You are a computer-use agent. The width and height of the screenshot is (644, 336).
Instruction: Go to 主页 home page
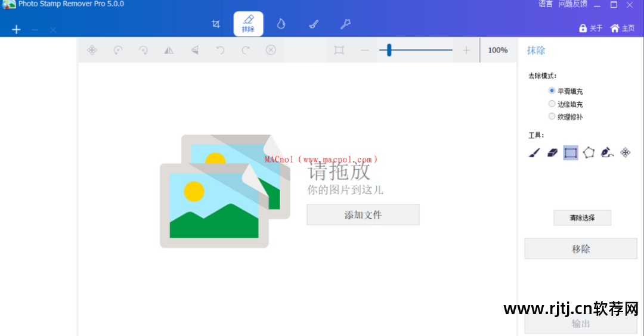click(x=622, y=29)
